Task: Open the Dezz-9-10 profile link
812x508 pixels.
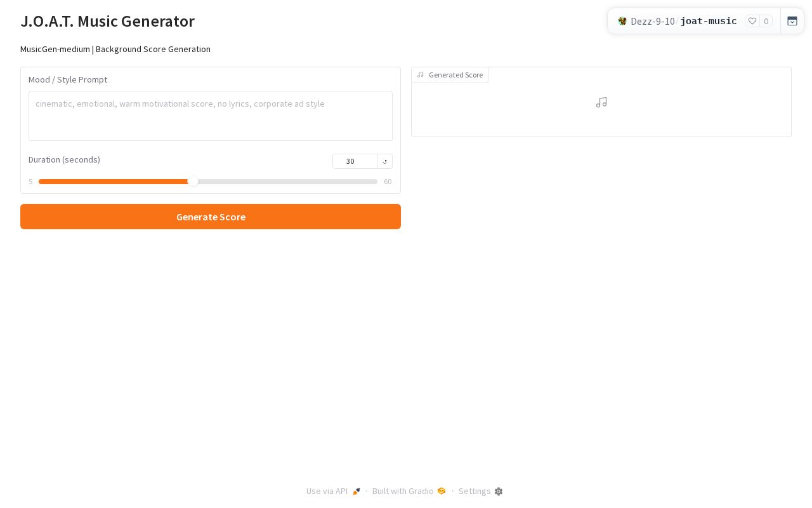Action: [653, 21]
